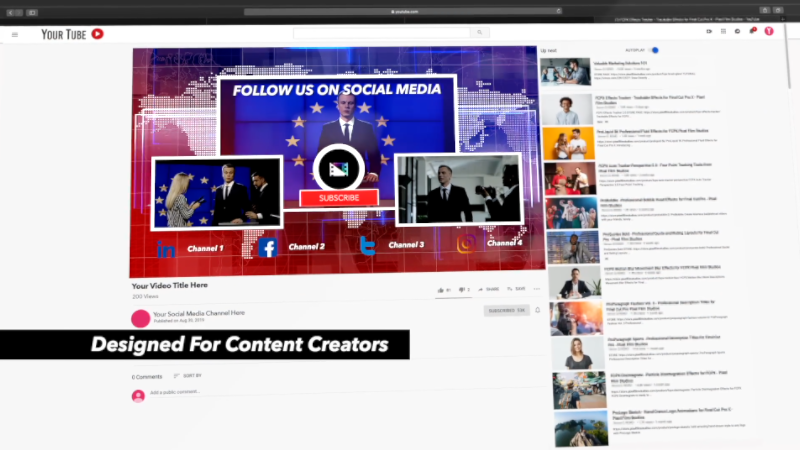Screen dimensions: 800x450
Task: Click the LinkedIn icon for Channel 1
Action: click(166, 249)
